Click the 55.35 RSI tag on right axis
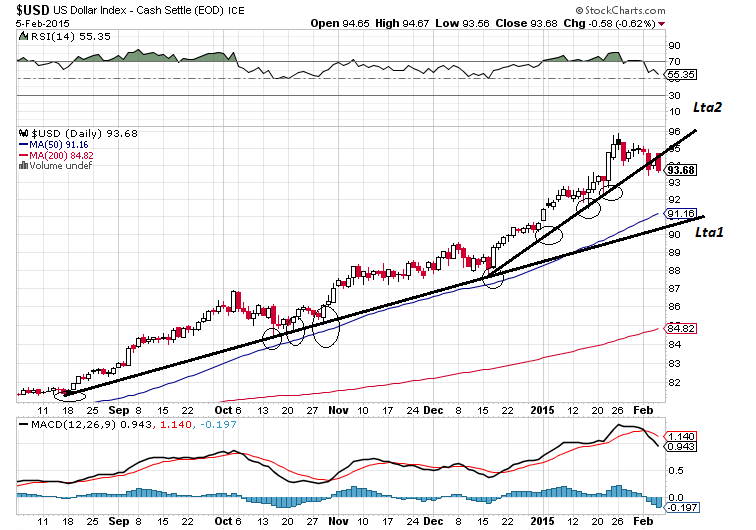This screenshot has height=530, width=756. pyautogui.click(x=681, y=75)
